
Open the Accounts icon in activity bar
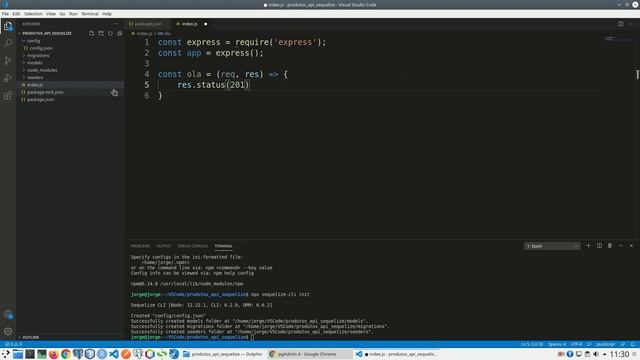[x=8, y=314]
